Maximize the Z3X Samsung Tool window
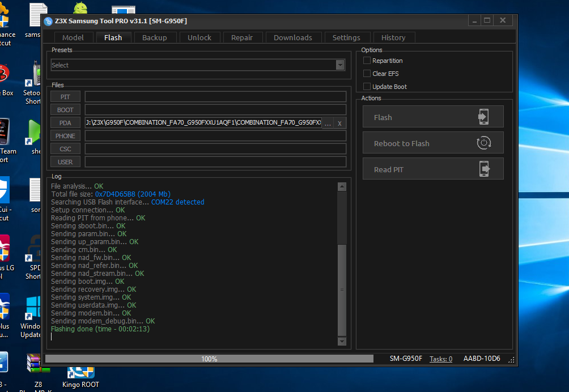 pos(487,20)
